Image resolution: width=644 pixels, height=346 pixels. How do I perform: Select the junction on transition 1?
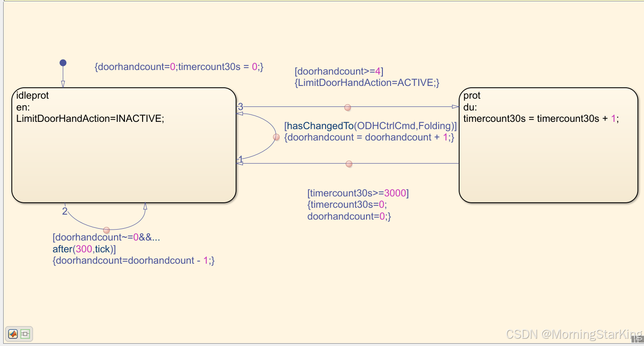(x=349, y=164)
